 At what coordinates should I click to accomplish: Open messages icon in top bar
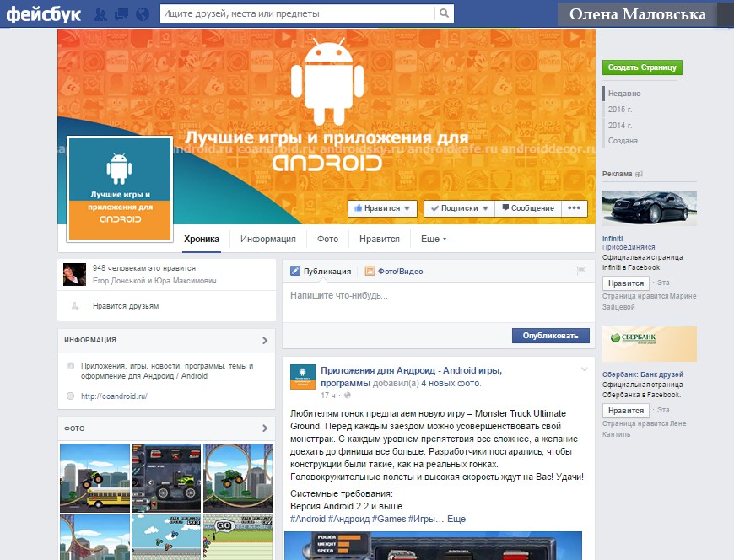click(121, 14)
